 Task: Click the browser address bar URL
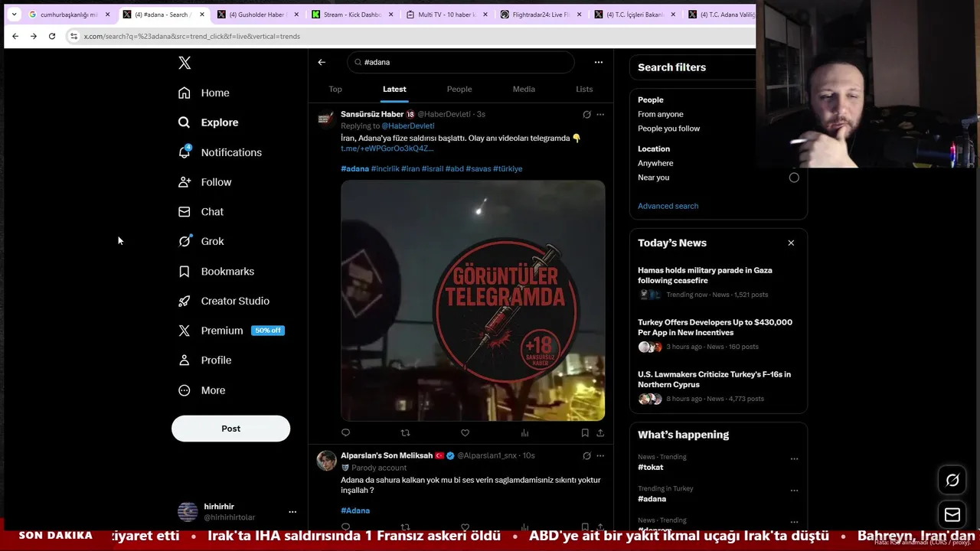click(191, 36)
